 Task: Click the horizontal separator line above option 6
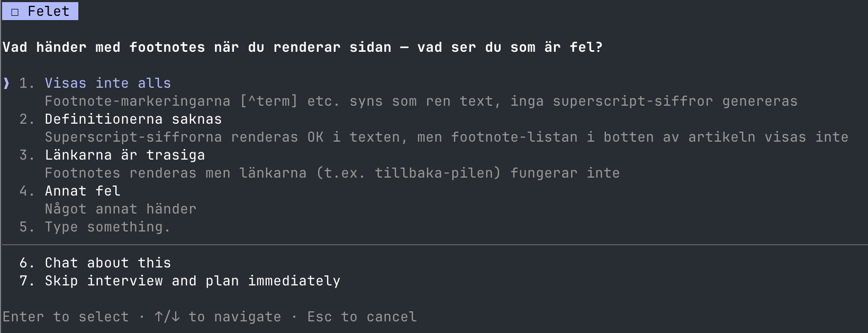[434, 244]
